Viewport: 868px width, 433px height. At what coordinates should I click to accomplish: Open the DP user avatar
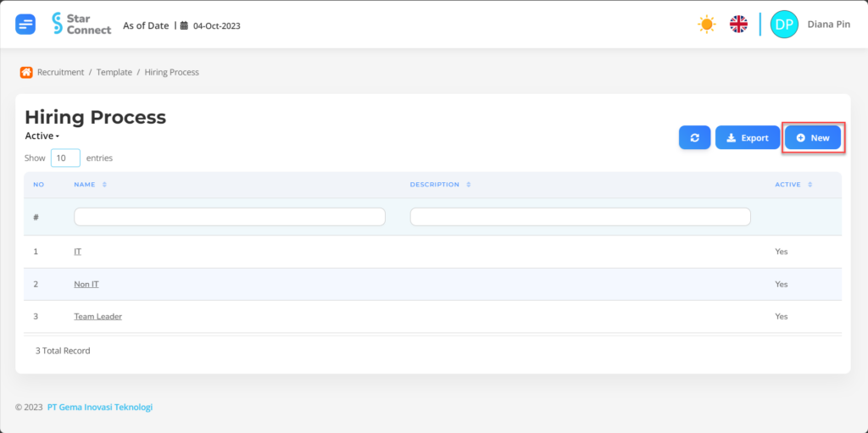click(784, 25)
